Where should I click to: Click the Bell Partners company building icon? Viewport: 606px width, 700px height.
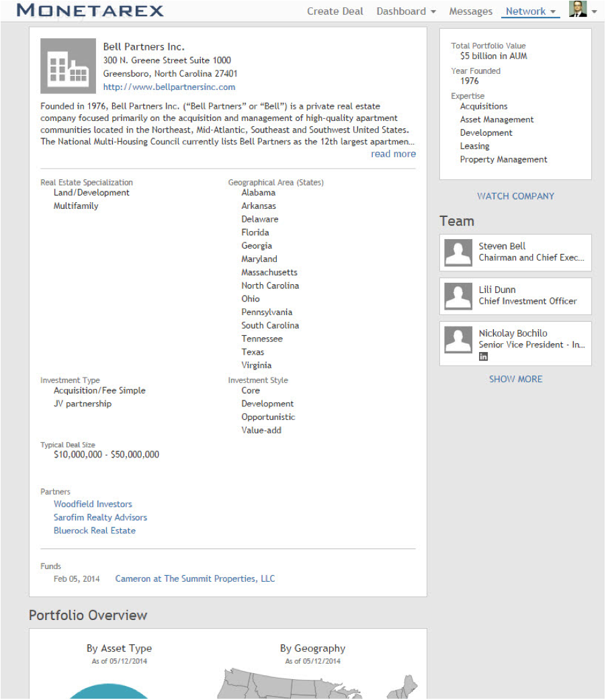pyautogui.click(x=68, y=66)
